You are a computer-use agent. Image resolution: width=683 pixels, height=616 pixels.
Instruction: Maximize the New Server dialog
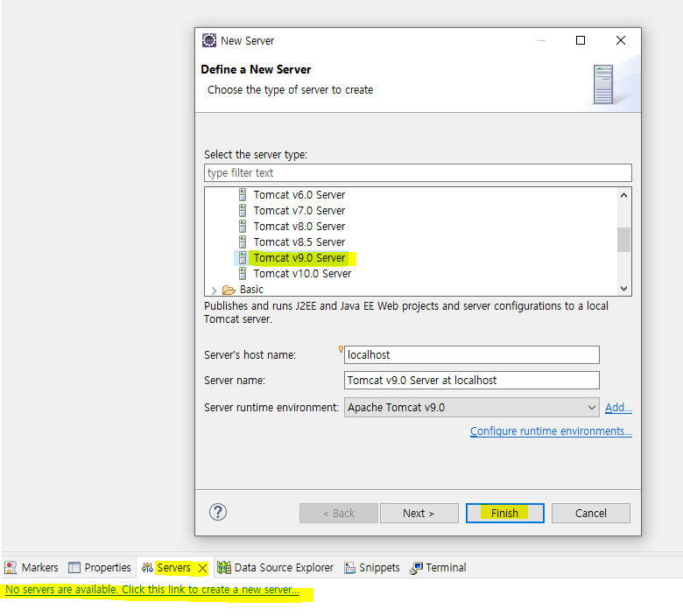pos(581,40)
